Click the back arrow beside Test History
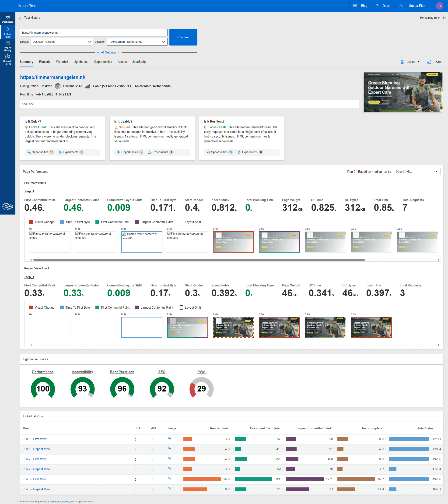The image size is (448, 504). tap(20, 18)
